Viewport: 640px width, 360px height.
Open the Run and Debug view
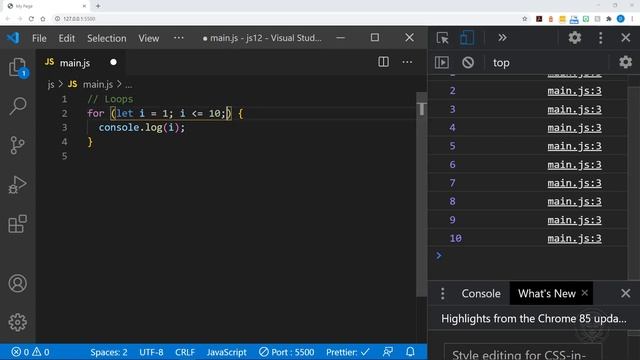[18, 184]
